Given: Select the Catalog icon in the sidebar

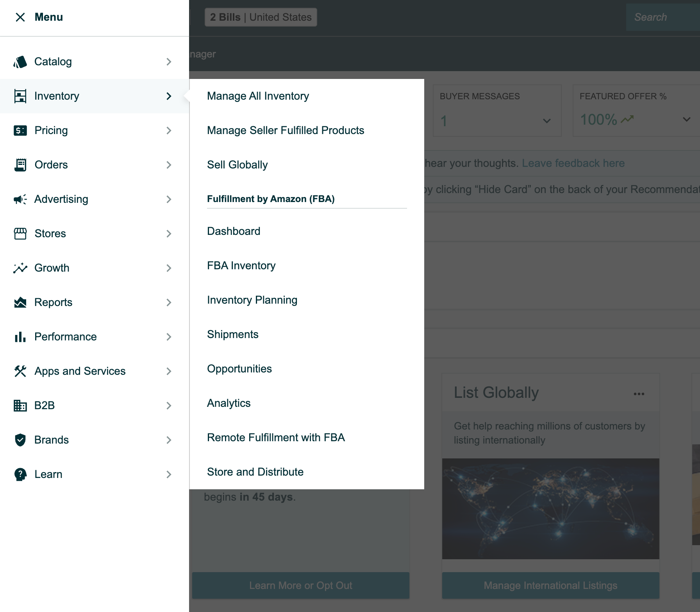Looking at the screenshot, I should [20, 61].
